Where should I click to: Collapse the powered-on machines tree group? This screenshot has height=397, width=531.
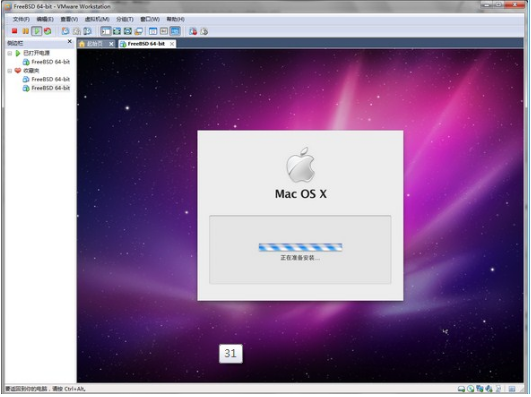click(10, 53)
